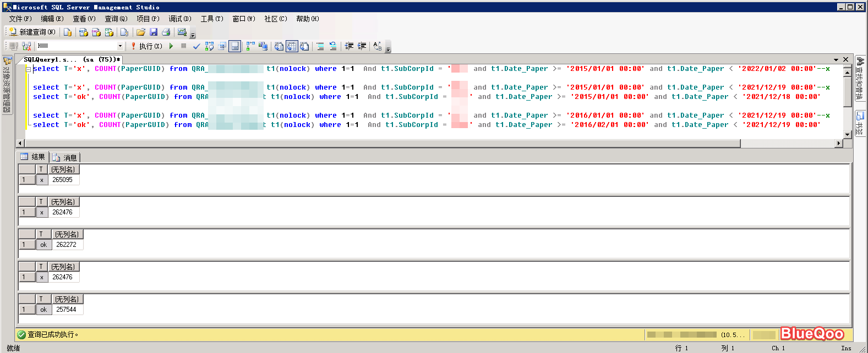Click the comment out selected lines icon
This screenshot has height=353, width=868.
(320, 46)
